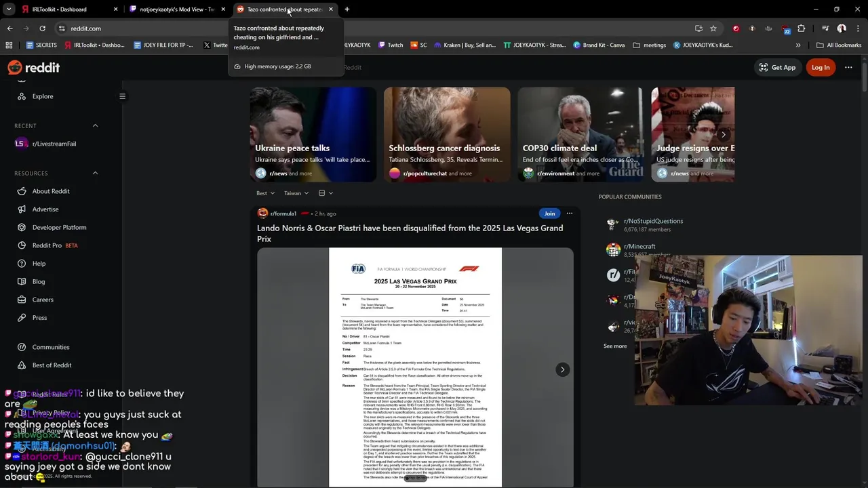This screenshot has width=868, height=488.
Task: Show next image in post gallery
Action: pos(562,369)
